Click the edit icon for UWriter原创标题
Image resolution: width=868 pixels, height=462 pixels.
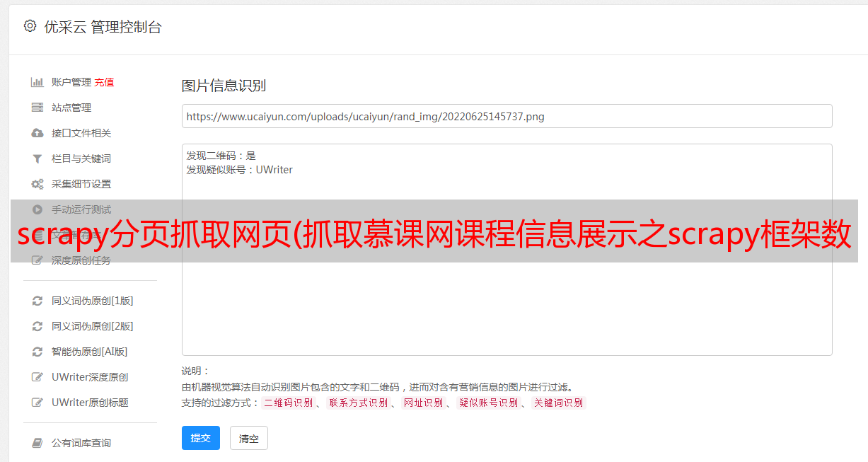point(37,403)
